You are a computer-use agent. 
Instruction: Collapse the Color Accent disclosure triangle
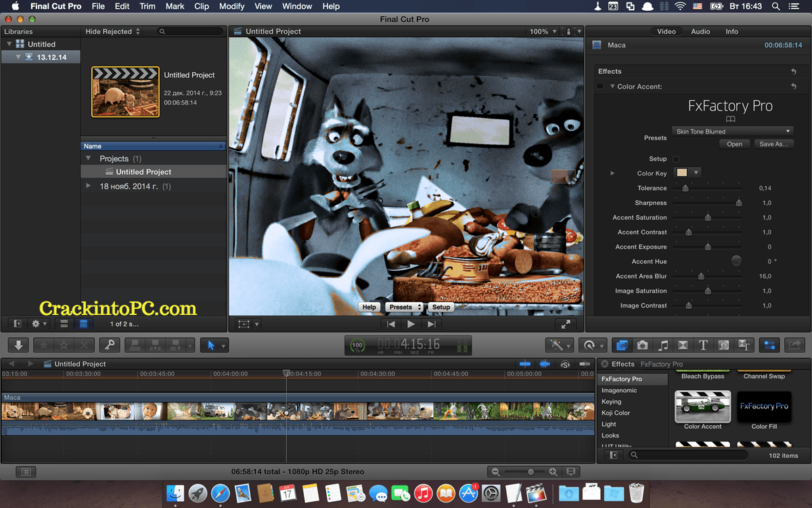tap(612, 87)
